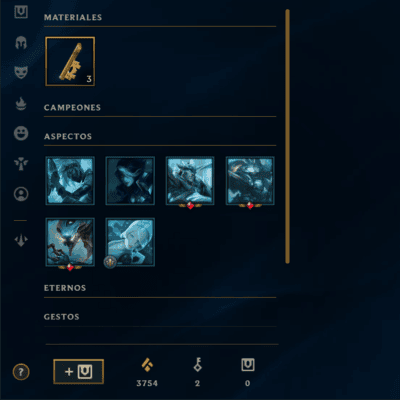Image resolution: width=400 pixels, height=400 pixels.
Task: Click the gold vertical scrollbar
Action: pos(287,137)
